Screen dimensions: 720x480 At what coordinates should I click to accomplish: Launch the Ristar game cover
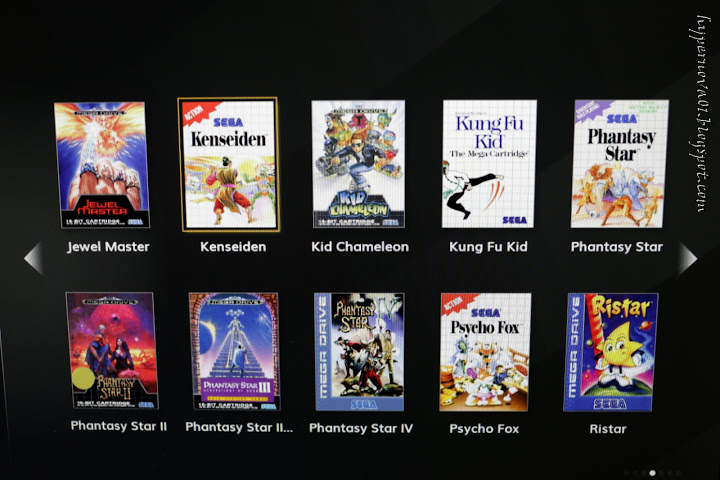tap(611, 352)
